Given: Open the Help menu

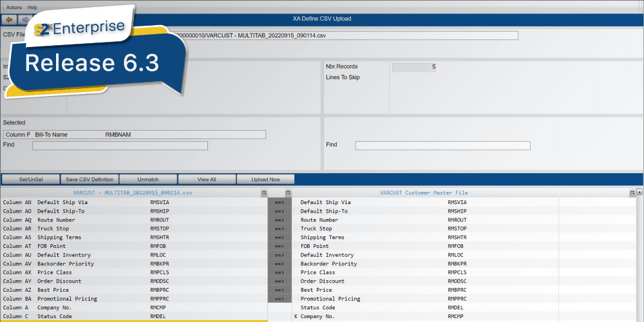Looking at the screenshot, I should click(x=32, y=7).
